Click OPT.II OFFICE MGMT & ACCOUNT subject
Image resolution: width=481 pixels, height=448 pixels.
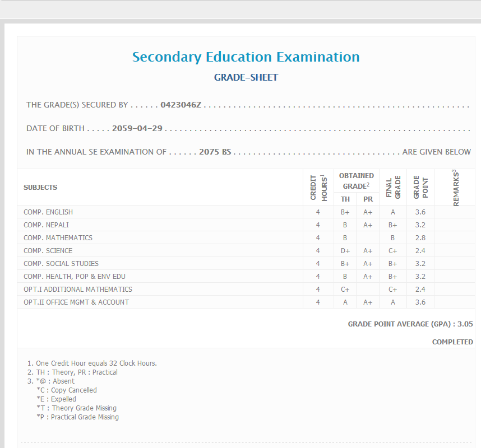tap(76, 302)
